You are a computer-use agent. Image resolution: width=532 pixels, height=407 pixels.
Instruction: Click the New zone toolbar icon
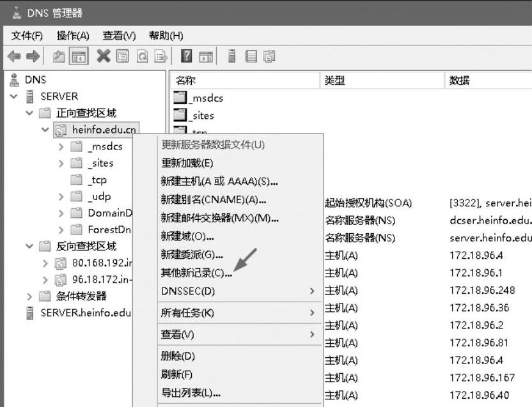tap(269, 56)
